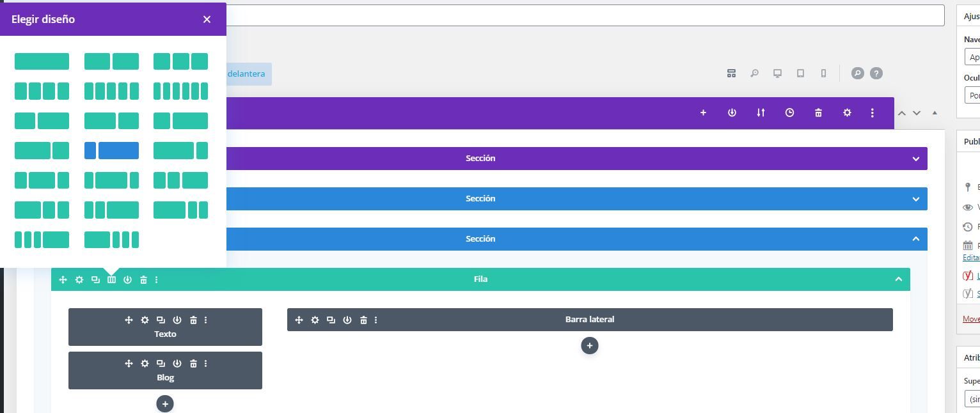
Task: Open page settings gear in purple bar
Action: pos(847,113)
